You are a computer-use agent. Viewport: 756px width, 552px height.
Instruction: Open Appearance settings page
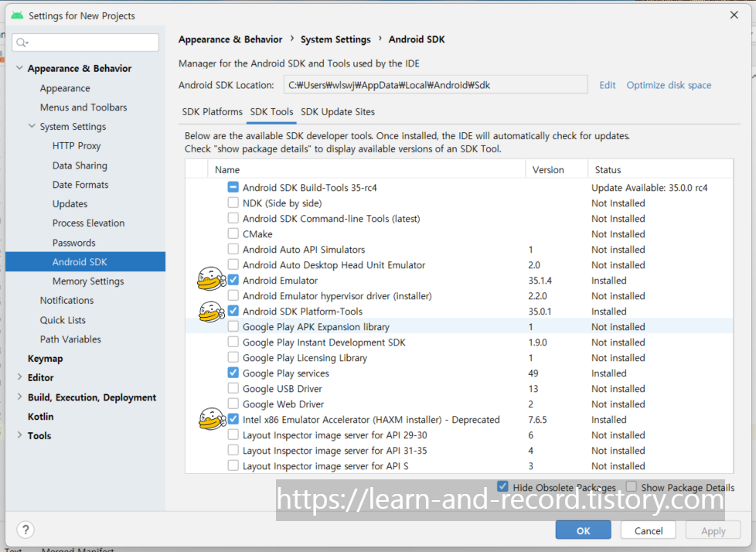pos(65,88)
